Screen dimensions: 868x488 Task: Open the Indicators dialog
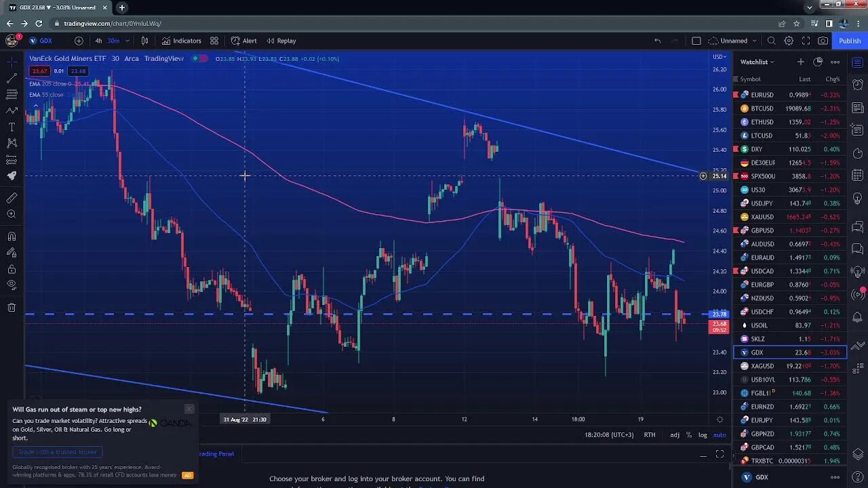pyautogui.click(x=181, y=41)
